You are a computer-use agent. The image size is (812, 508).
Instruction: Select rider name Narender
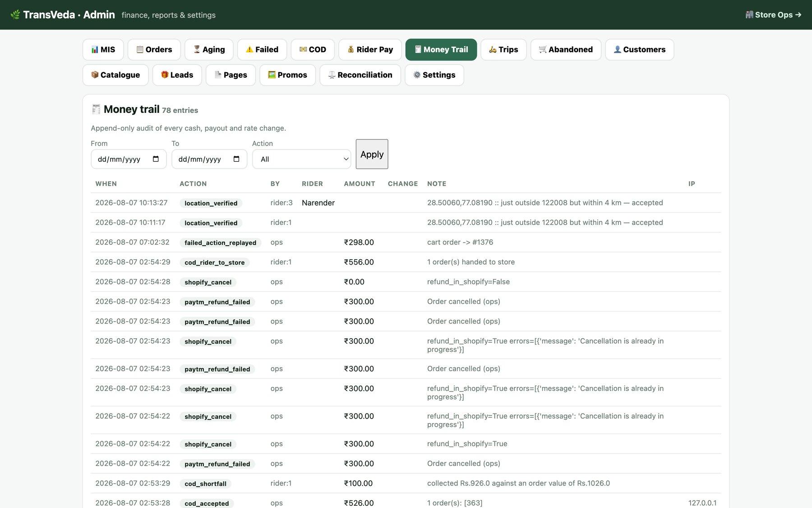coord(318,203)
